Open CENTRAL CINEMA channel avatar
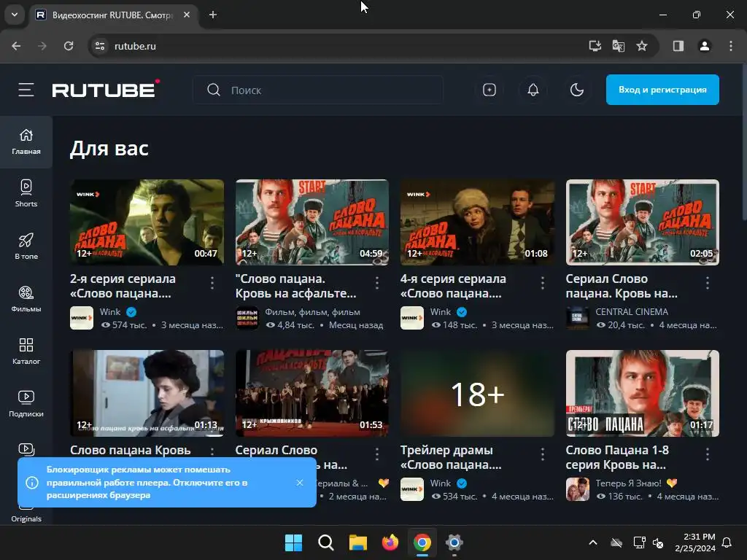This screenshot has width=747, height=560. click(x=577, y=318)
